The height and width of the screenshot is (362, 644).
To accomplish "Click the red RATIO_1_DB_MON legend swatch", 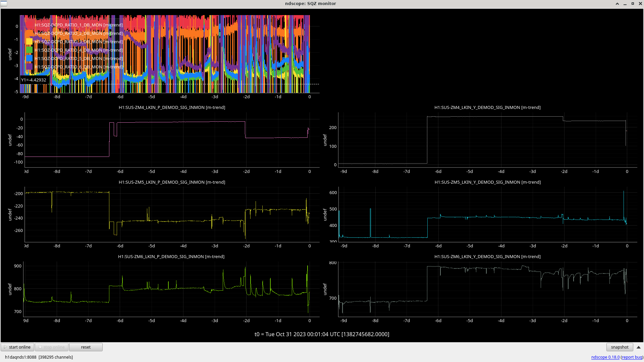I will [x=29, y=25].
